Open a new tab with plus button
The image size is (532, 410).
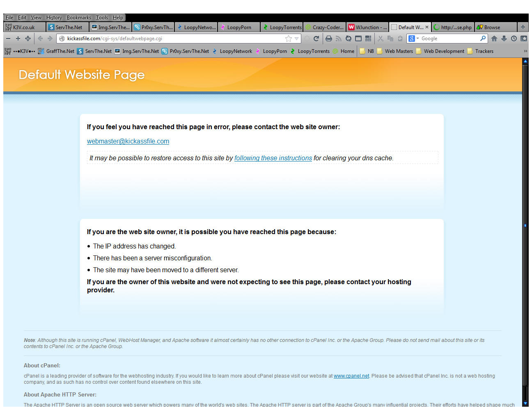[x=523, y=27]
